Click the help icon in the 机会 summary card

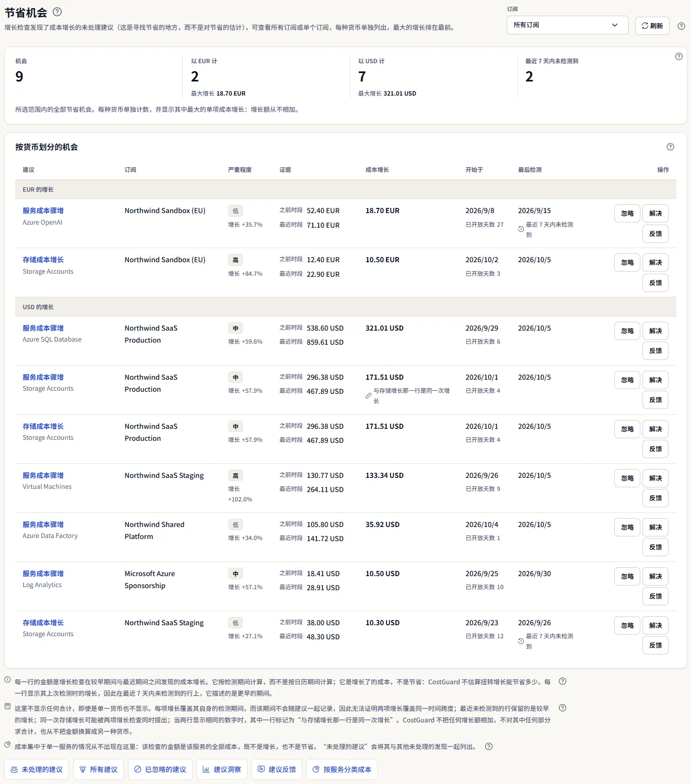point(678,56)
